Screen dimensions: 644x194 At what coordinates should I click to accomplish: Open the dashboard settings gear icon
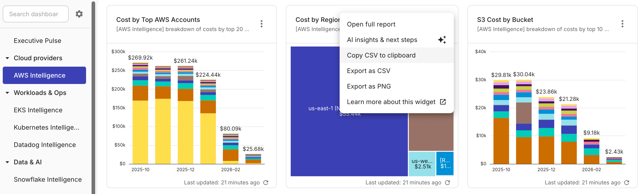click(x=79, y=14)
